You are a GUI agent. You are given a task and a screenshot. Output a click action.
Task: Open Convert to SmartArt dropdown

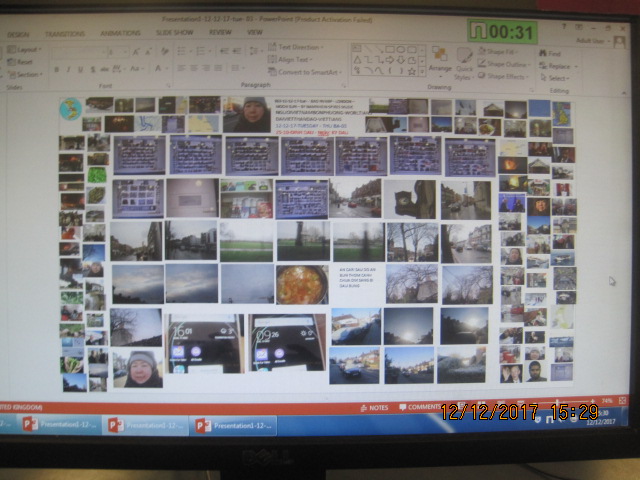point(304,72)
